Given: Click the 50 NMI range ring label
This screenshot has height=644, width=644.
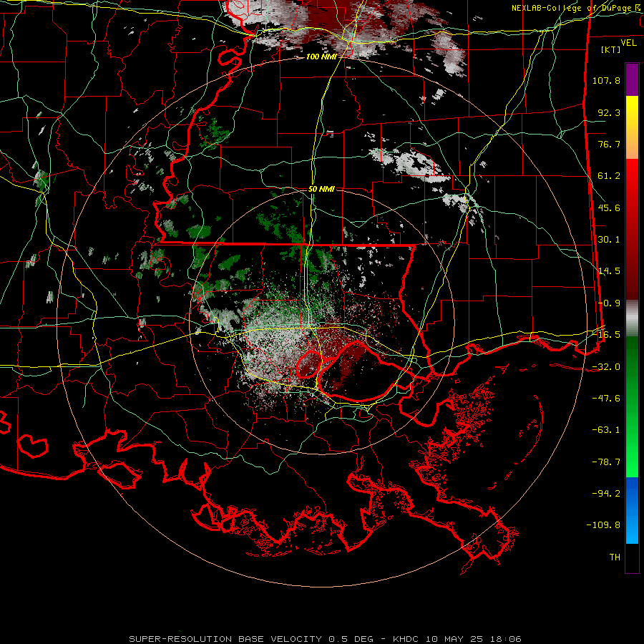Looking at the screenshot, I should click(321, 190).
